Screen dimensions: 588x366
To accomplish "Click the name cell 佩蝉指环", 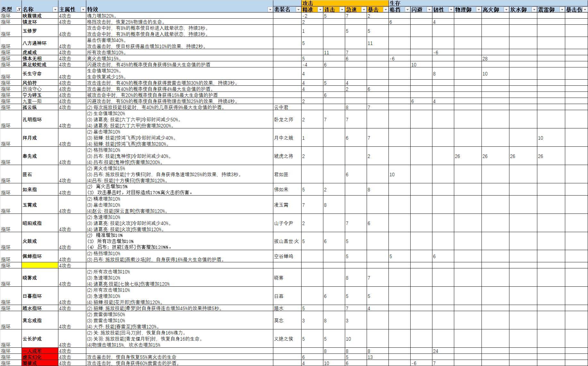I will pyautogui.click(x=40, y=256).
